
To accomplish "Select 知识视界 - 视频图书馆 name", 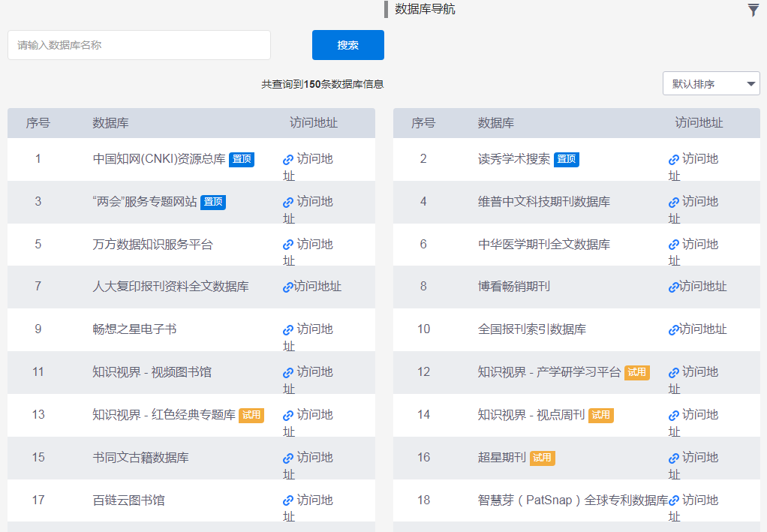I will click(x=152, y=372).
